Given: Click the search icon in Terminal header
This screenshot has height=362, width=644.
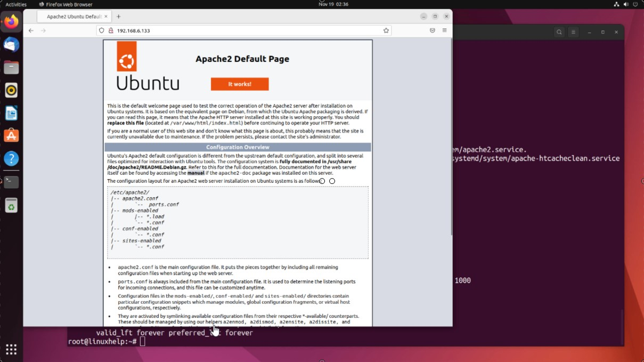Looking at the screenshot, I should [x=559, y=32].
